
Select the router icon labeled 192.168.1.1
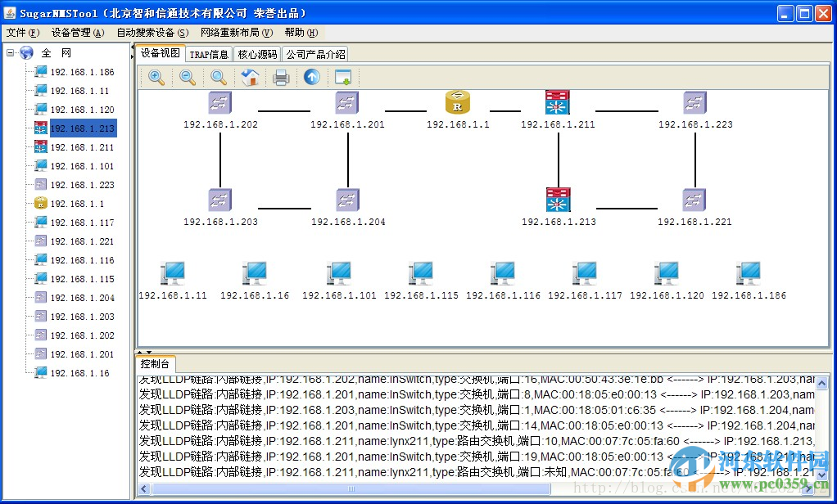[457, 101]
